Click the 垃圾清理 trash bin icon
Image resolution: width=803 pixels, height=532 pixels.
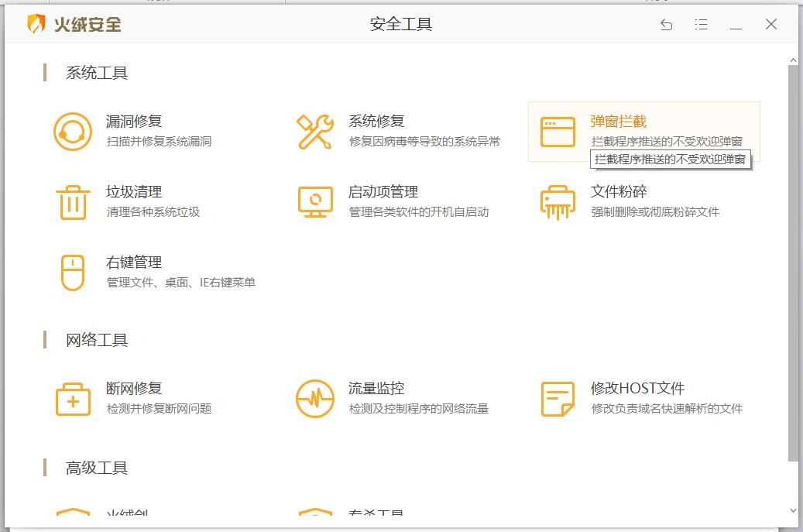pyautogui.click(x=72, y=201)
